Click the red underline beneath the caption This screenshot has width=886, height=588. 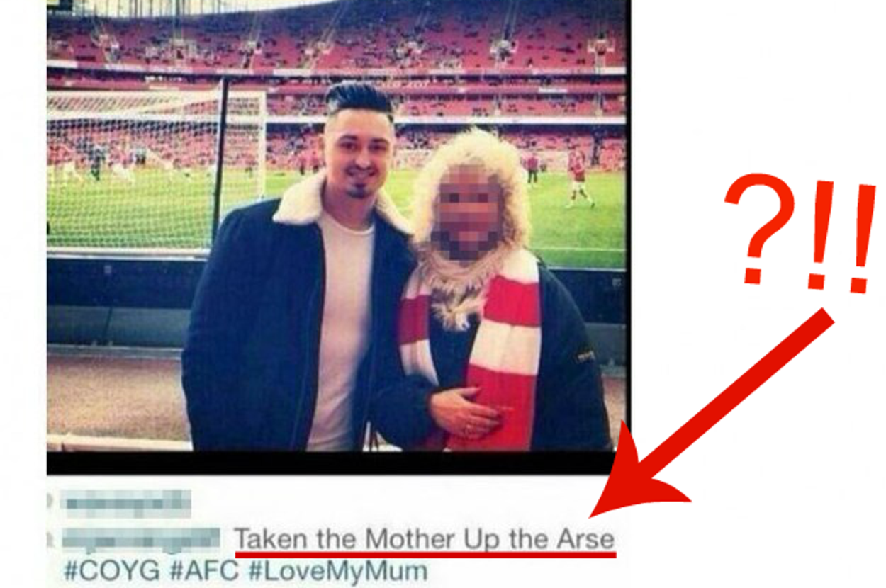coord(425,554)
